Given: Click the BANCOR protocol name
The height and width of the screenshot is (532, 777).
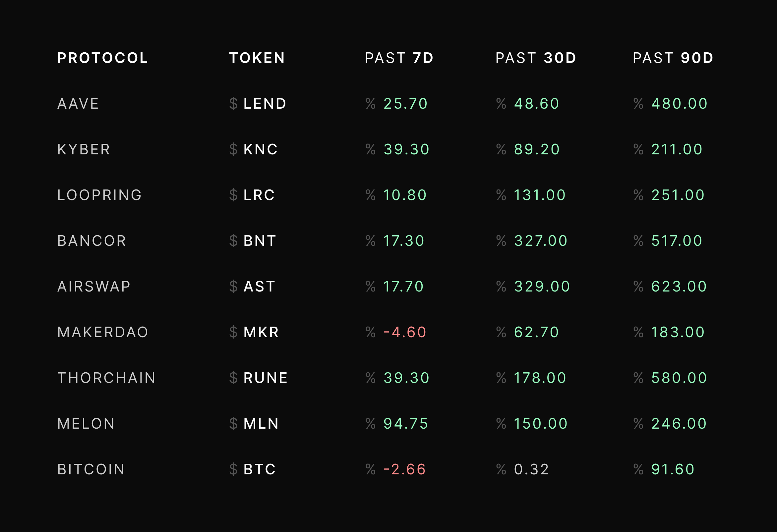Looking at the screenshot, I should click(92, 241).
